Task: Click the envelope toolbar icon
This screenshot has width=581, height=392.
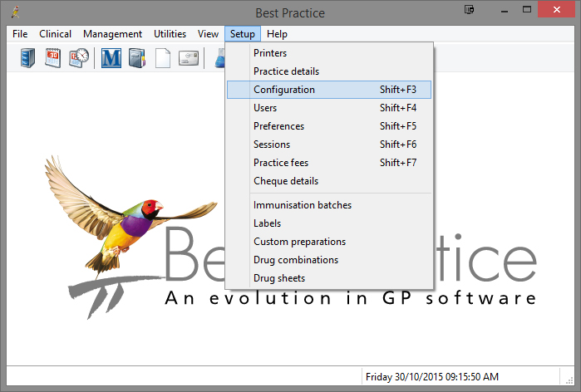Action: coord(189,58)
